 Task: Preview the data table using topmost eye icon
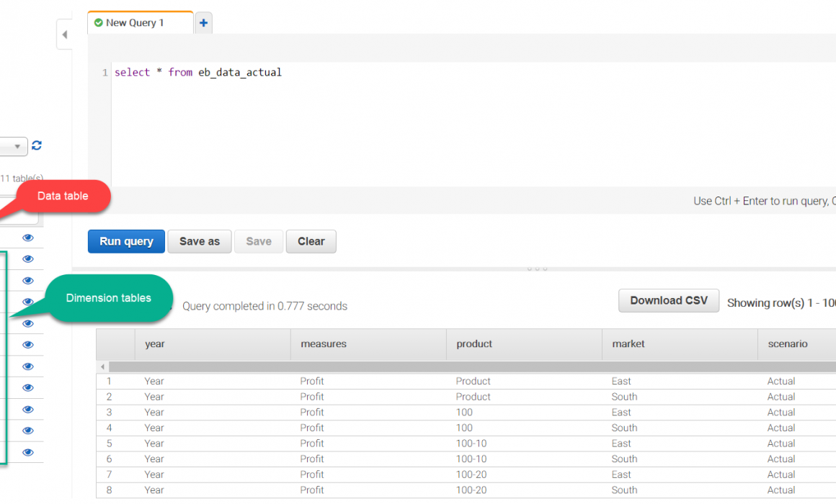28,238
